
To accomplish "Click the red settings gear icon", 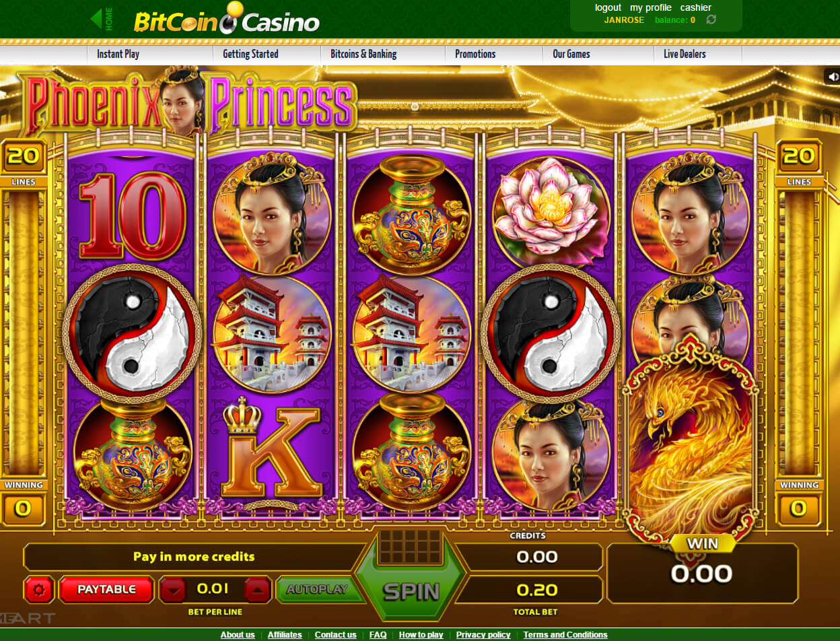I will 39,590.
